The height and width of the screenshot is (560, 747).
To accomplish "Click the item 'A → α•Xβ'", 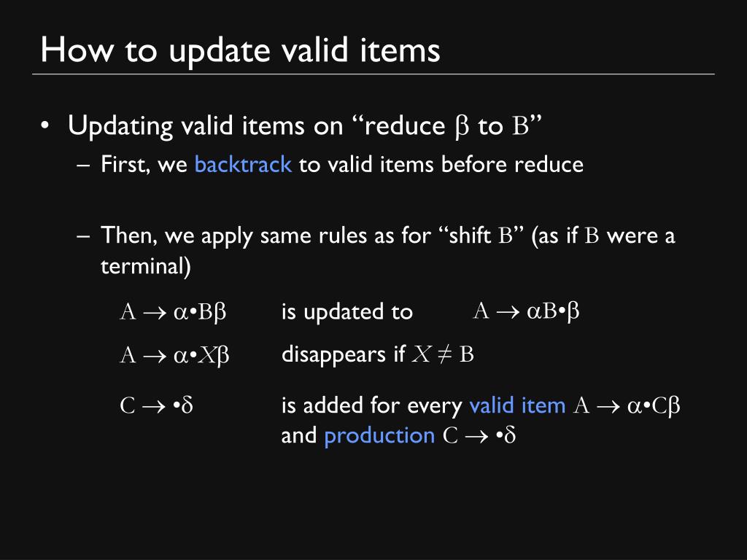I will (174, 355).
